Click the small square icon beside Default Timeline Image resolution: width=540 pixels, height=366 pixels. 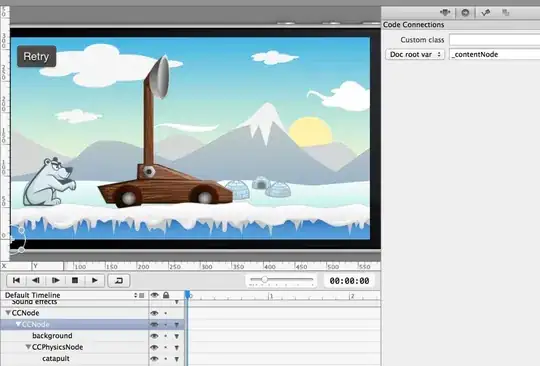(142, 295)
